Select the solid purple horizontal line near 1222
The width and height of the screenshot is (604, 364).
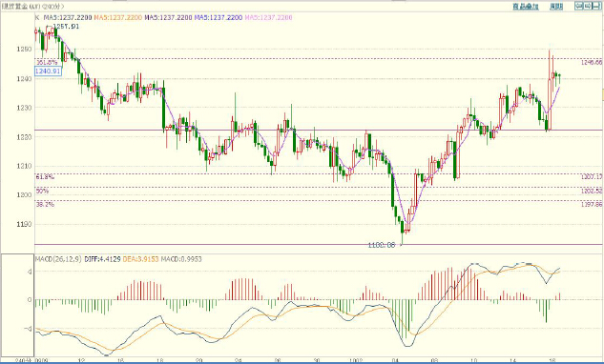pos(318,130)
